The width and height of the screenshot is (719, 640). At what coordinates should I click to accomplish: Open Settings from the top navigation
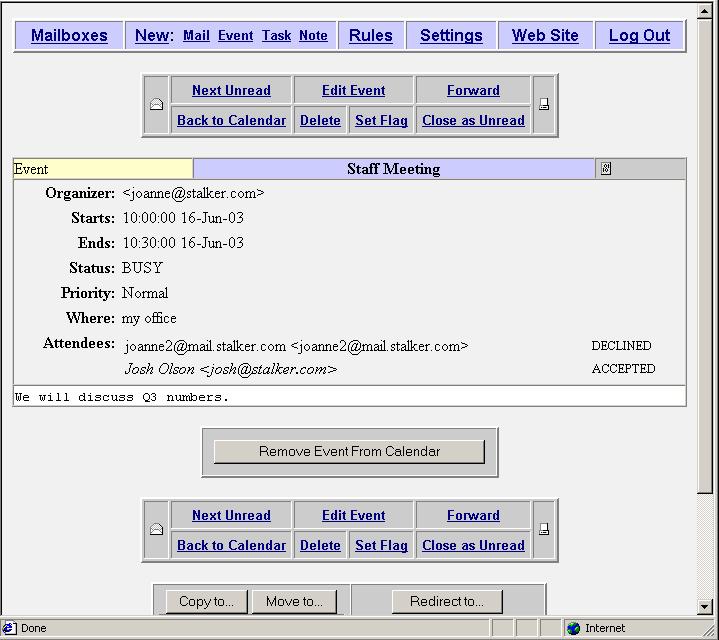(x=451, y=35)
